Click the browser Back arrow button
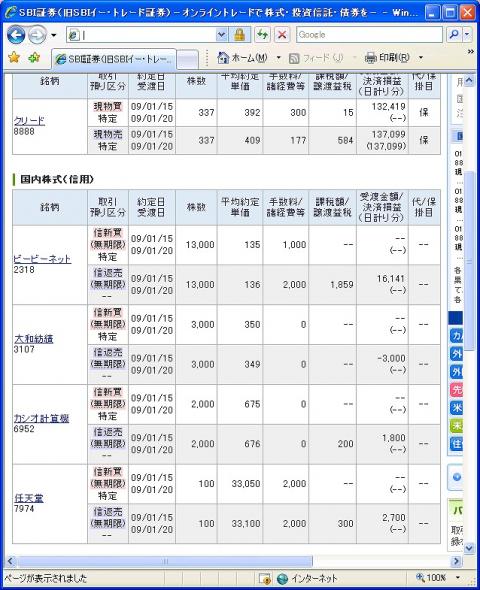 click(16, 35)
